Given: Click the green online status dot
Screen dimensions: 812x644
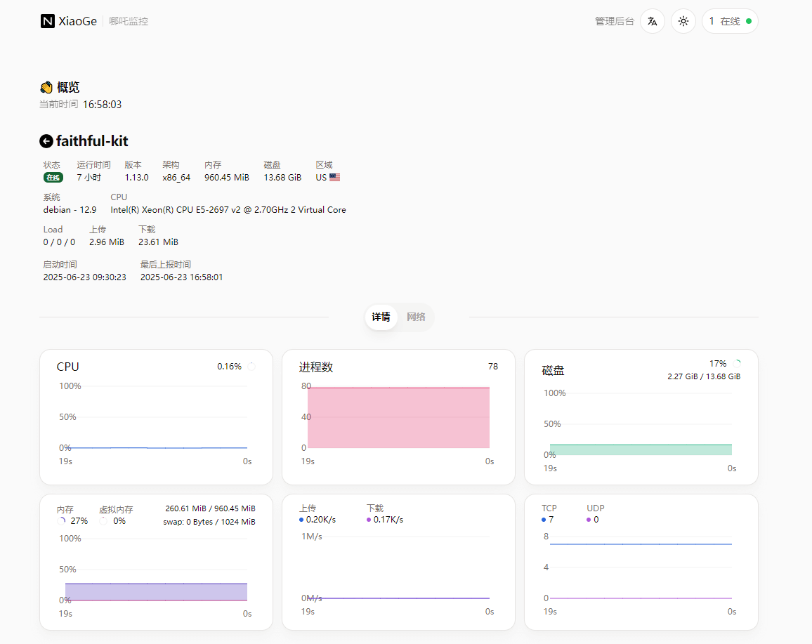Looking at the screenshot, I should coord(748,21).
